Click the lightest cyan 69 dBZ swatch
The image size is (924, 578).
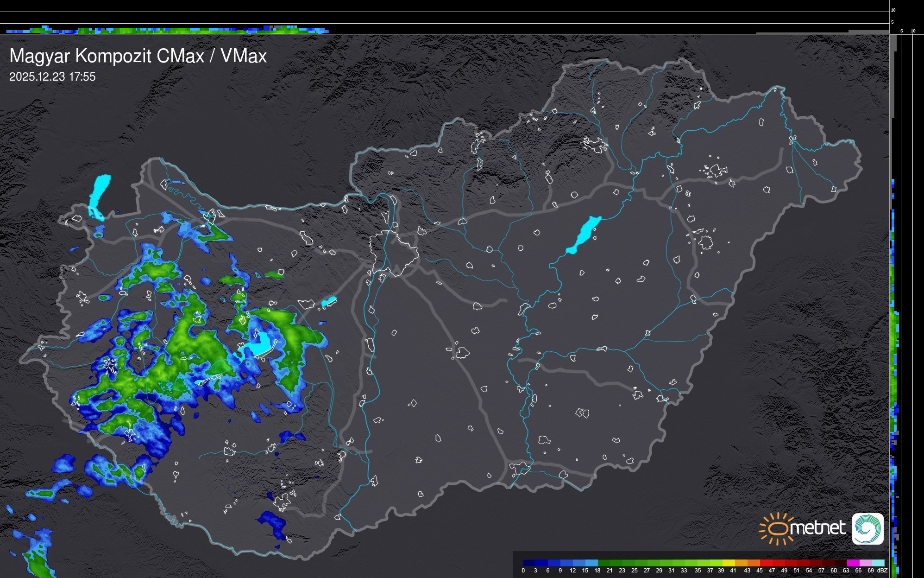pos(878,563)
